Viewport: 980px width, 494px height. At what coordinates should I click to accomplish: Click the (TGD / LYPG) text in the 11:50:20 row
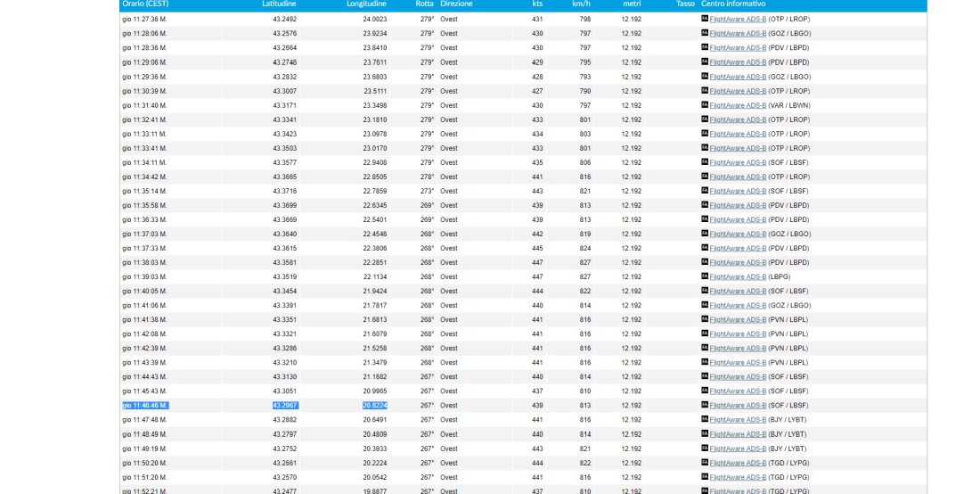(x=788, y=464)
